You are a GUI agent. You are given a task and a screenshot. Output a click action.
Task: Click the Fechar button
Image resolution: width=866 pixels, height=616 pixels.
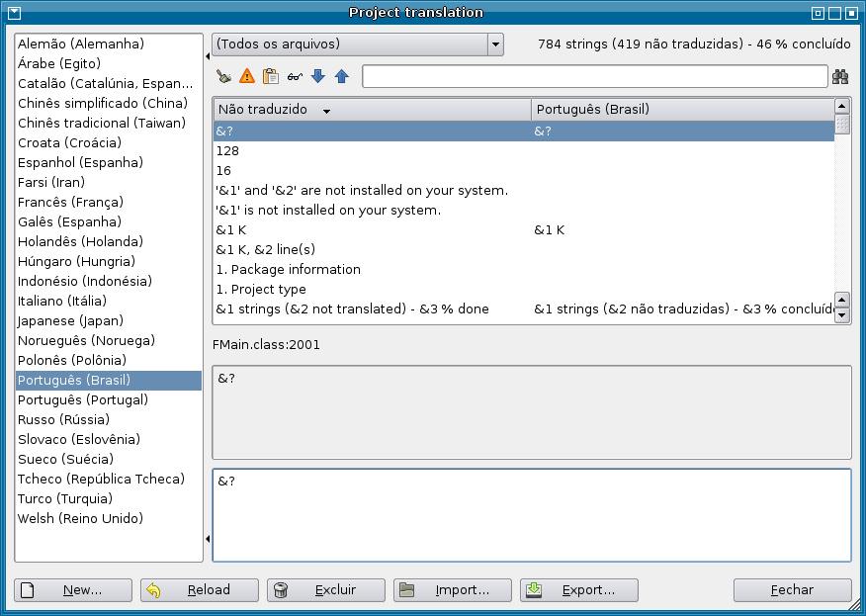tap(793, 590)
